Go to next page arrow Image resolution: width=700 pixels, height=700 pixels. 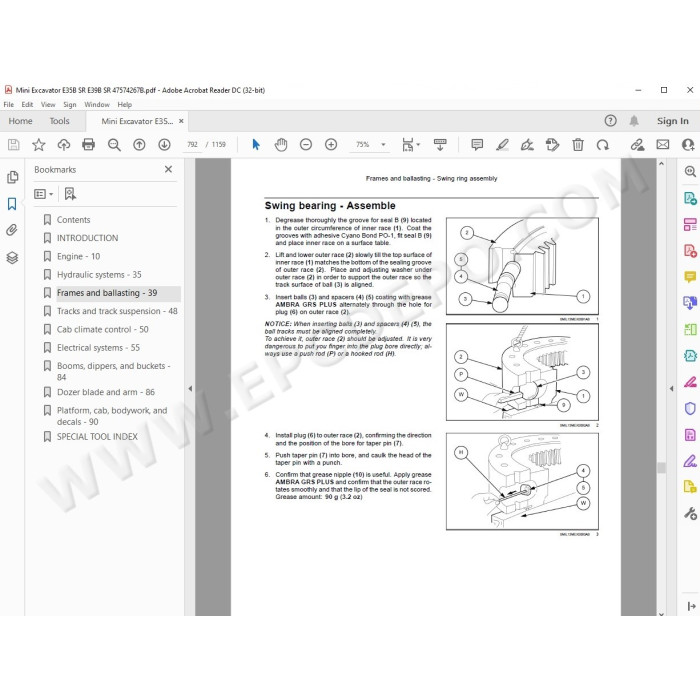click(x=164, y=145)
